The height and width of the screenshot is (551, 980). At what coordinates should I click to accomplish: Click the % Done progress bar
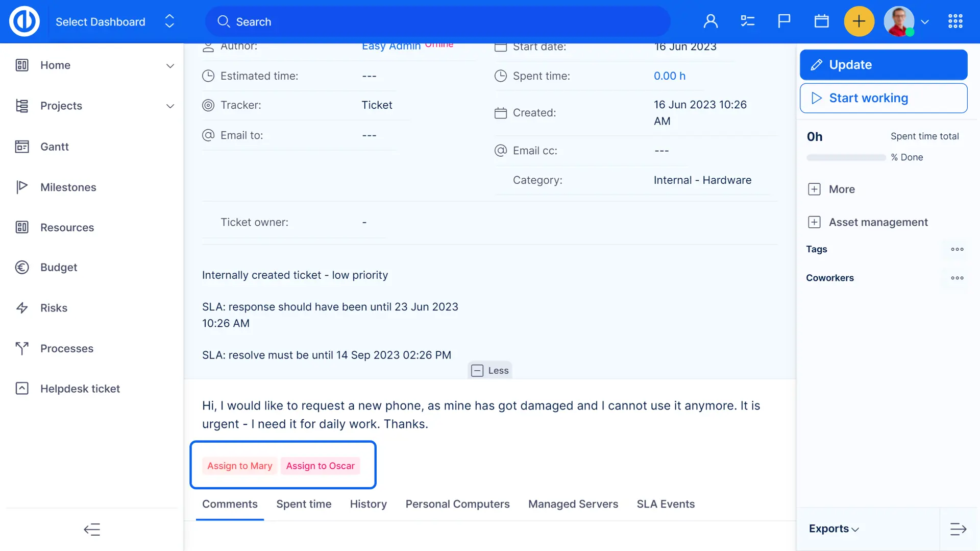(x=846, y=158)
